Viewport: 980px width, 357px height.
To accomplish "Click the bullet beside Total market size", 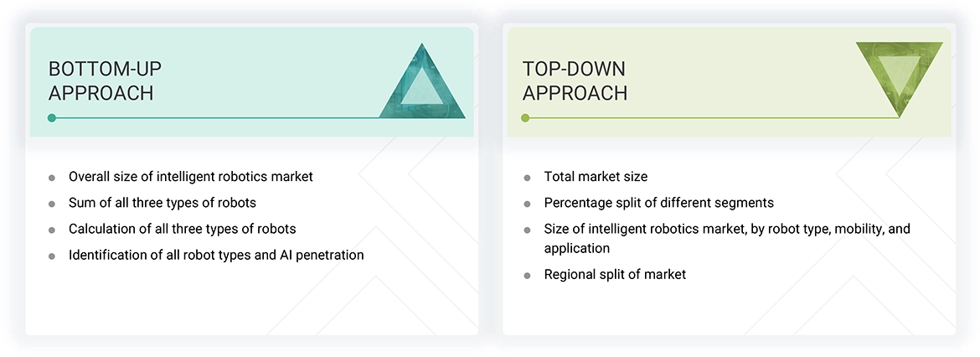I will coord(527,178).
